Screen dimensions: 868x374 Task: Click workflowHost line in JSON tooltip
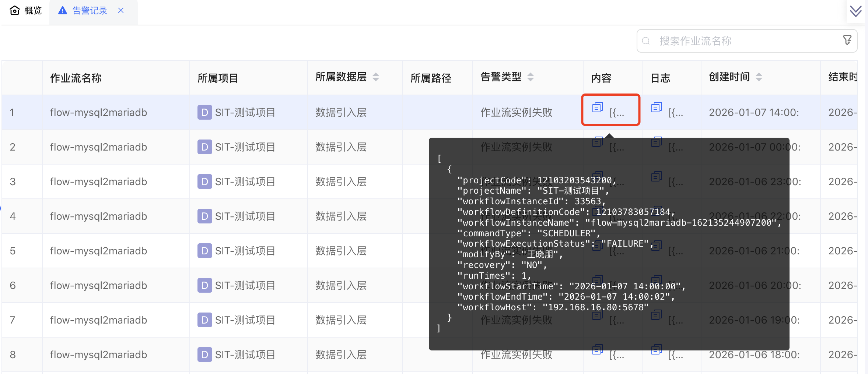tap(553, 307)
